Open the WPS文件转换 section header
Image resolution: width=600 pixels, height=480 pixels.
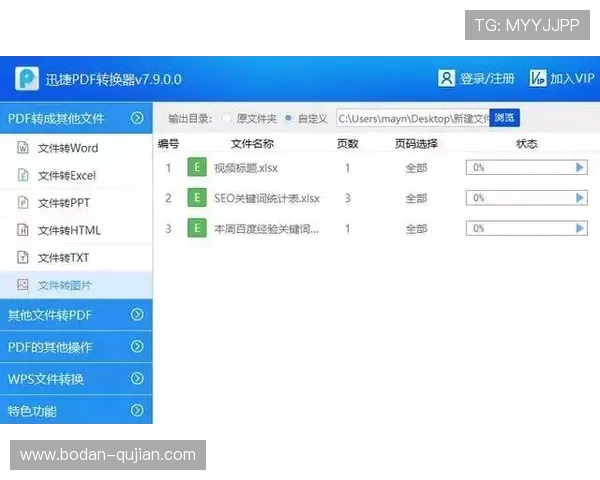(x=76, y=379)
